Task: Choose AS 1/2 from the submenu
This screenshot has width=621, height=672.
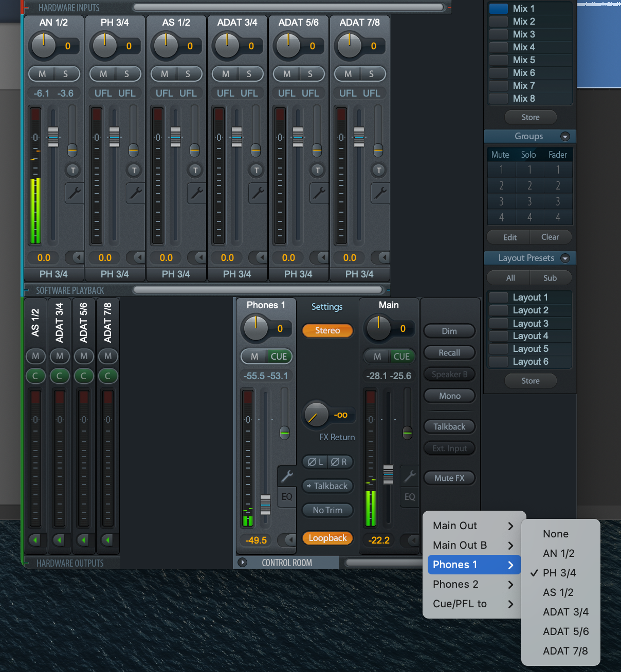Action: 558,592
